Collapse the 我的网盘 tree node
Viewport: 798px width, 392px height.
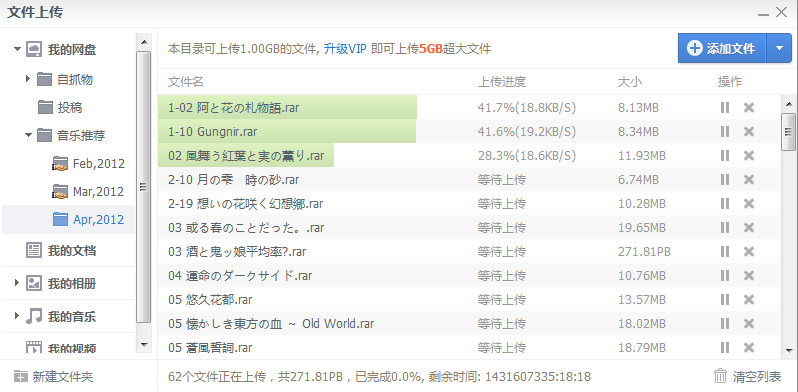18,49
